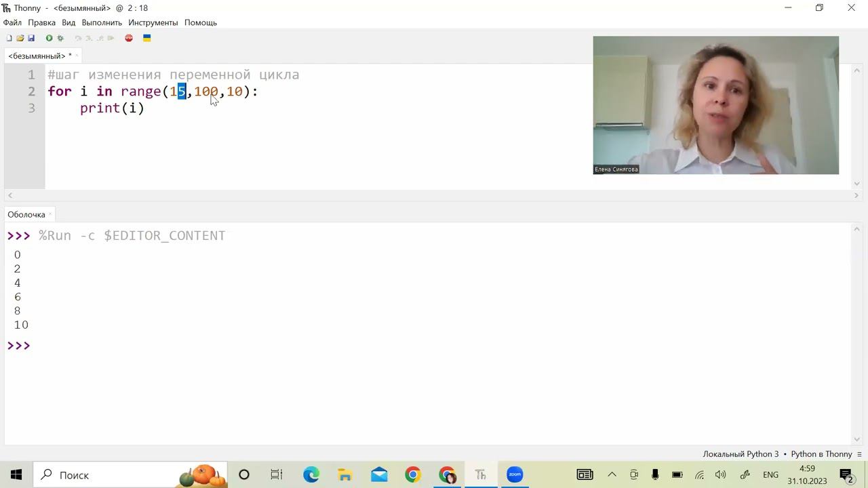Click the Ukraine flag toolbar icon

pos(146,38)
